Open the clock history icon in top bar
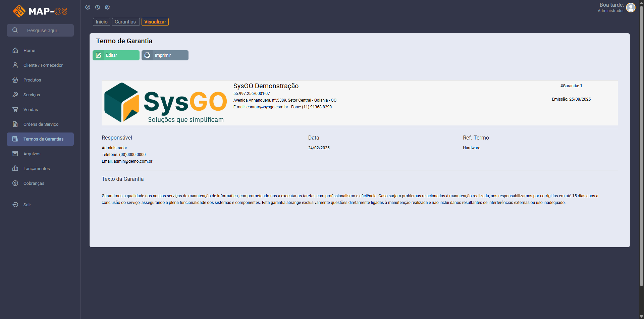The image size is (644, 319). [x=98, y=7]
